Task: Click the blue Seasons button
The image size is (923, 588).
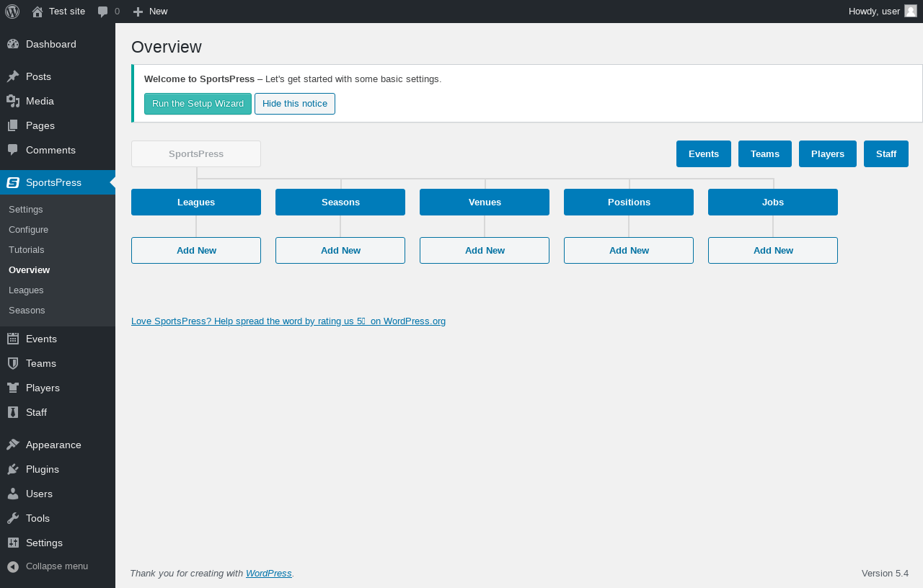Action: (x=340, y=202)
